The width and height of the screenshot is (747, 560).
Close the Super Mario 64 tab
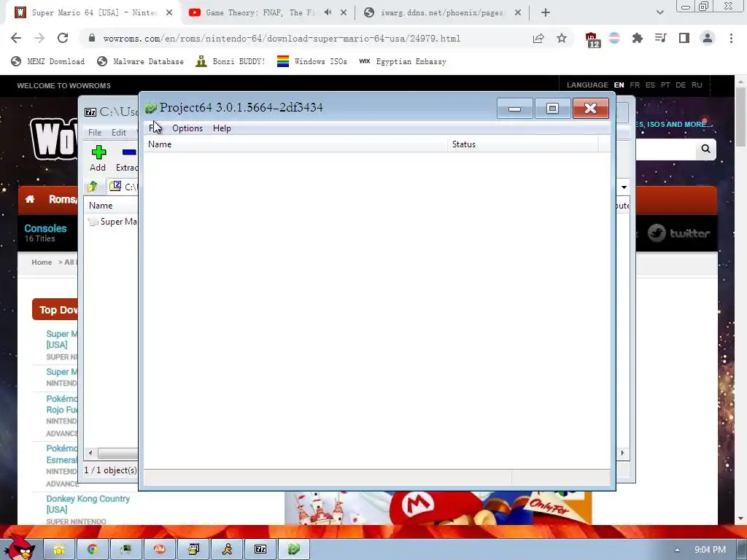[x=169, y=13]
